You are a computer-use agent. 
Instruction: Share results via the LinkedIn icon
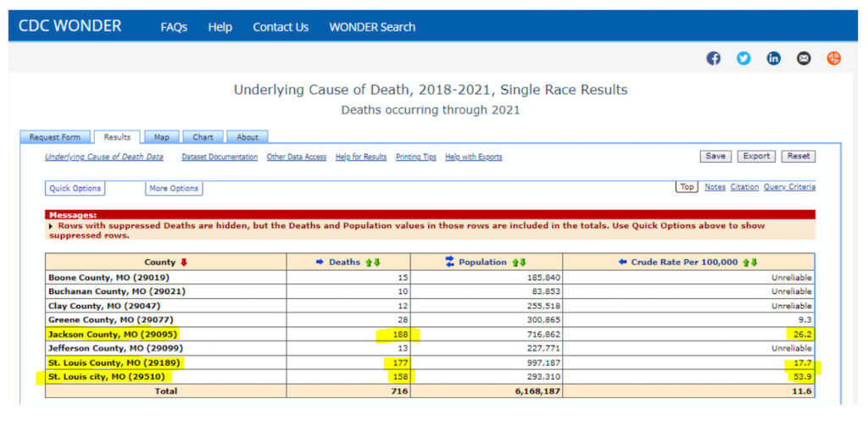773,58
